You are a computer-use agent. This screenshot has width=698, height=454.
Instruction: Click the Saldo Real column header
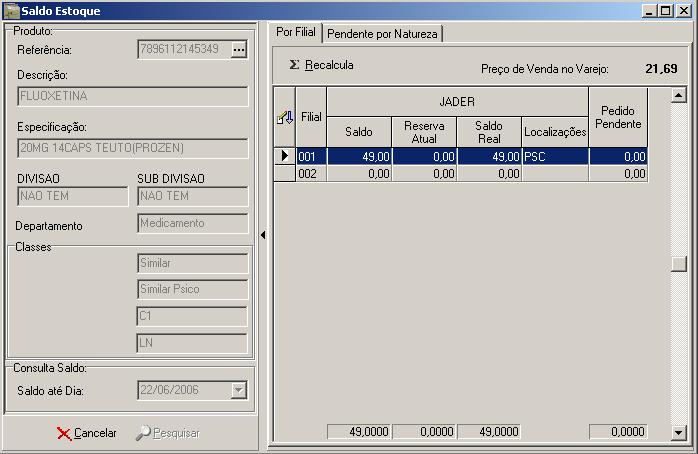[x=489, y=132]
